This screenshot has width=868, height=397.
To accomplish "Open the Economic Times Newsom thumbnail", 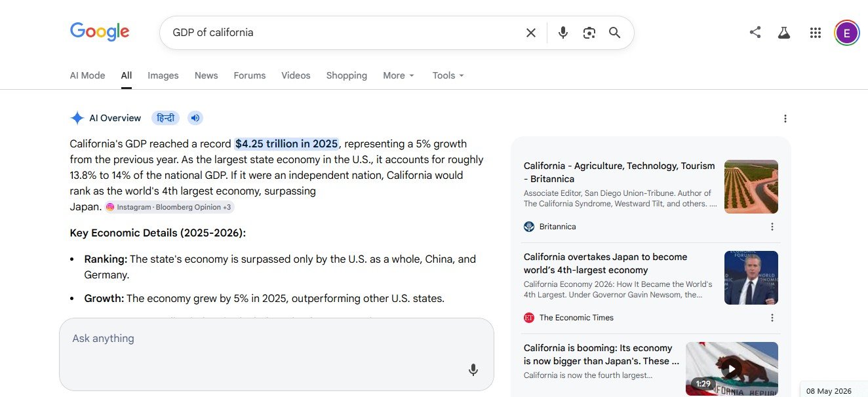I will [751, 278].
